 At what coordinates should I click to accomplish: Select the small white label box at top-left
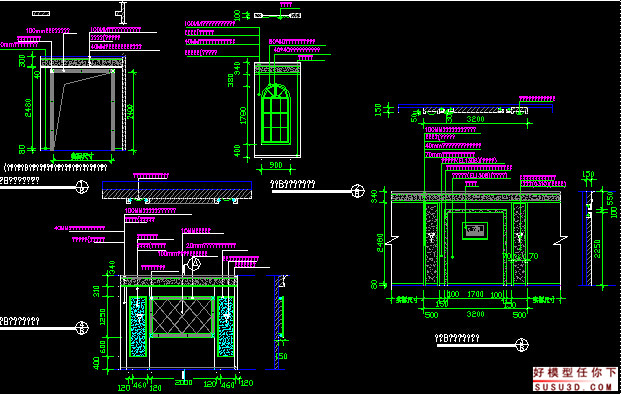tap(41, 13)
